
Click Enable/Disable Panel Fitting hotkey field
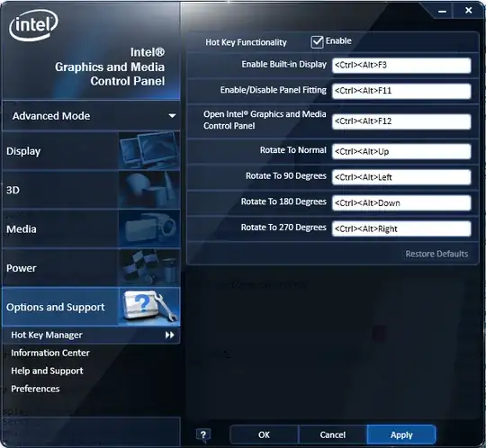click(x=401, y=91)
